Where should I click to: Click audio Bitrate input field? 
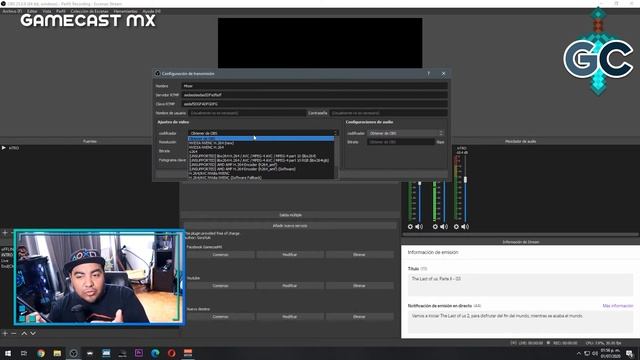[x=401, y=142]
